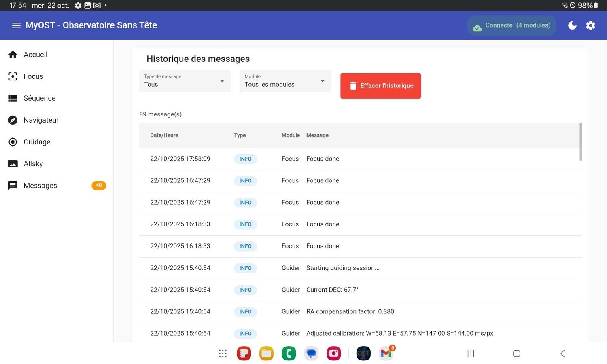
Task: Sort messages by Date/Heure column
Action: click(164, 135)
